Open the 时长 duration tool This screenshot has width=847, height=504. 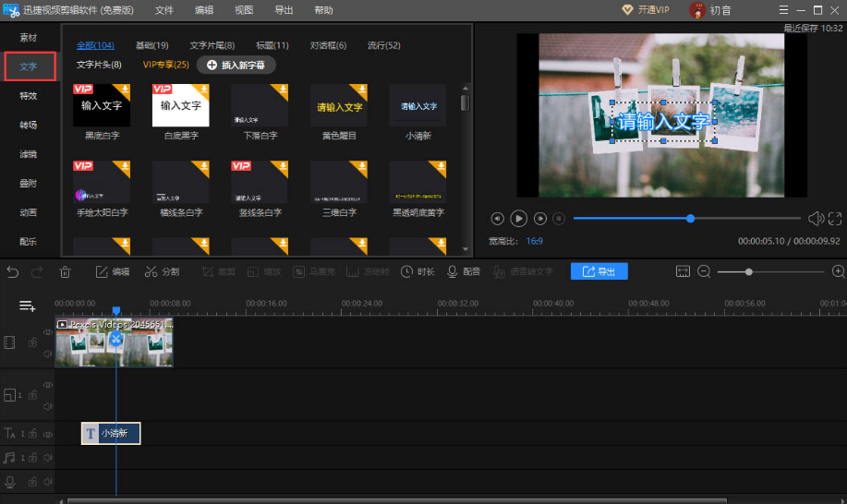coord(417,271)
